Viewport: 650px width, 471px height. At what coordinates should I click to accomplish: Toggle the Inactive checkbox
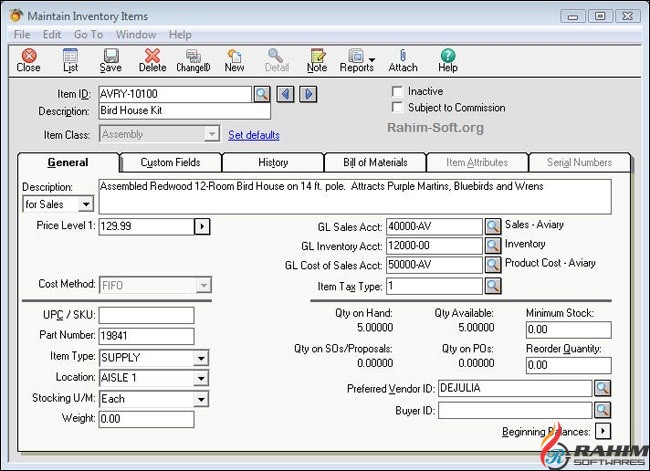click(x=398, y=91)
